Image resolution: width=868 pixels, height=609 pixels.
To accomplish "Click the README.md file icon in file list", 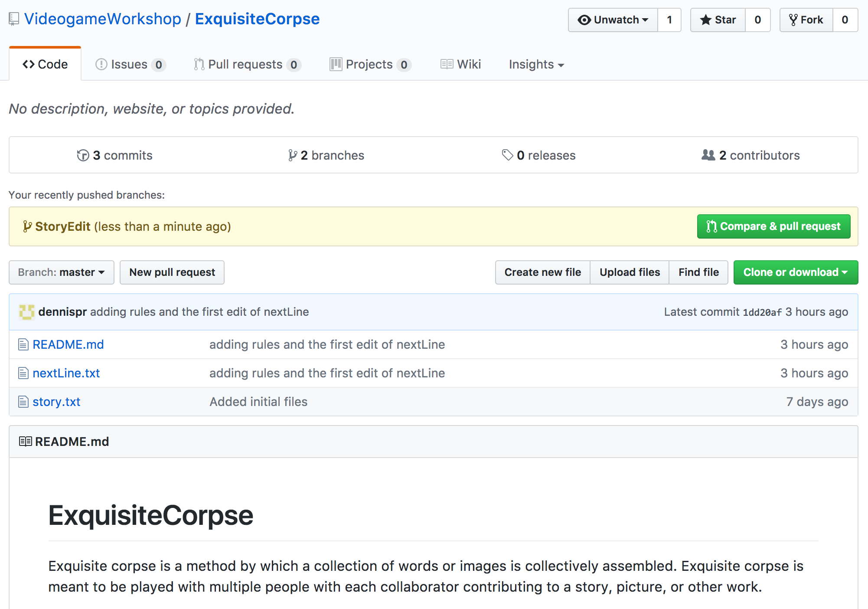I will pyautogui.click(x=23, y=344).
